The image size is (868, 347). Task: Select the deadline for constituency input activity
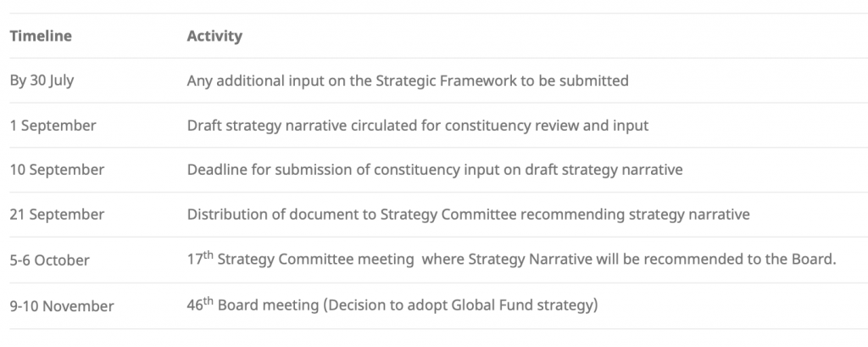435,170
